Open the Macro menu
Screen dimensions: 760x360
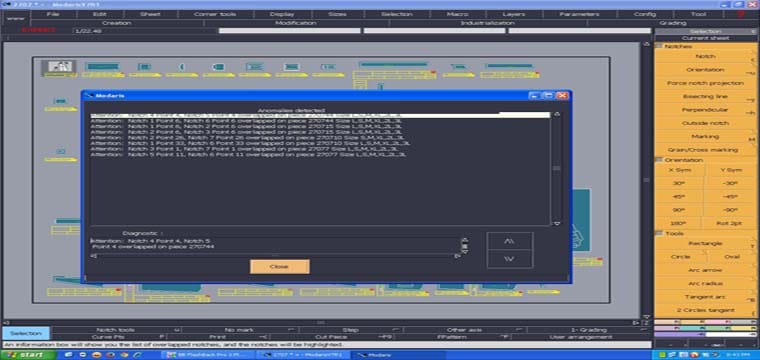(457, 14)
